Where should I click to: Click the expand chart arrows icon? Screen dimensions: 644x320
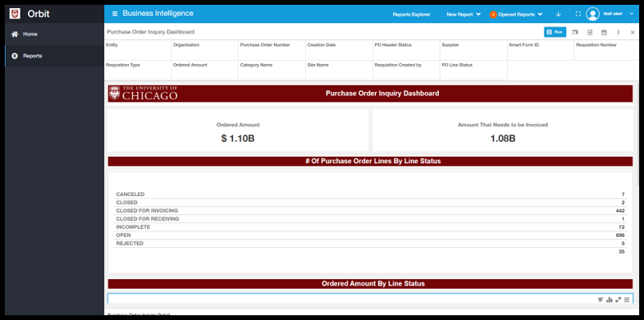tap(618, 300)
